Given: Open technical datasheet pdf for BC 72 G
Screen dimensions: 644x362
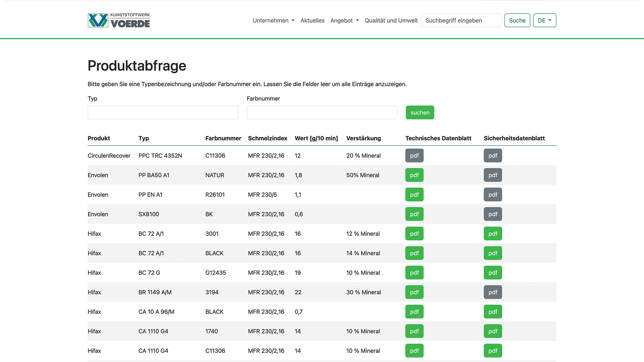Looking at the screenshot, I should [x=414, y=273].
